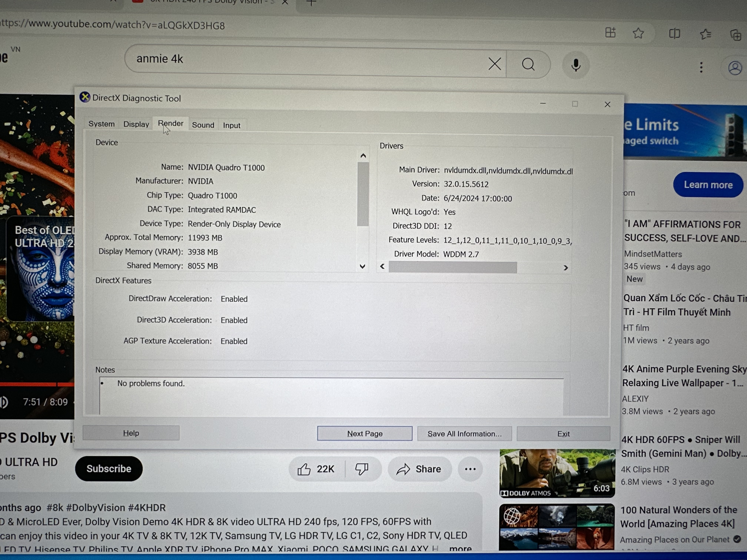Minimize the DirectX Diagnostic Tool window
The image size is (747, 560).
pyautogui.click(x=543, y=103)
